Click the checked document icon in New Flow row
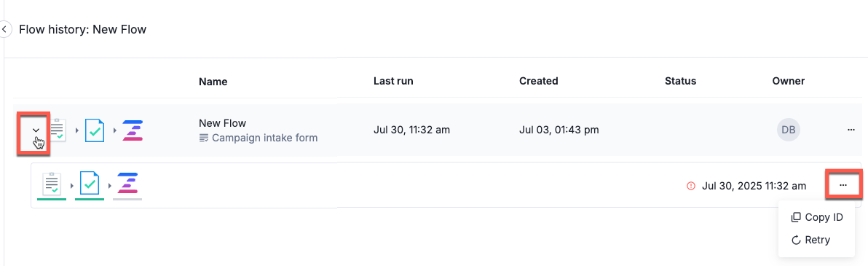 pyautogui.click(x=95, y=130)
